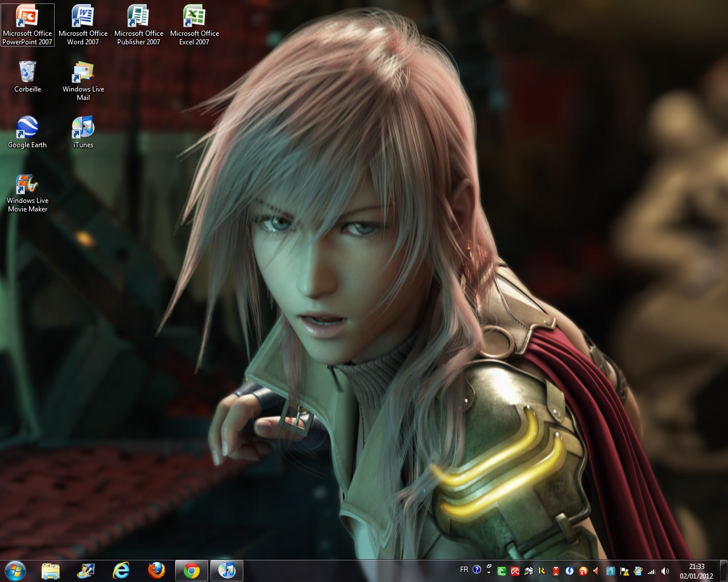Open the FR input language selector

click(464, 569)
